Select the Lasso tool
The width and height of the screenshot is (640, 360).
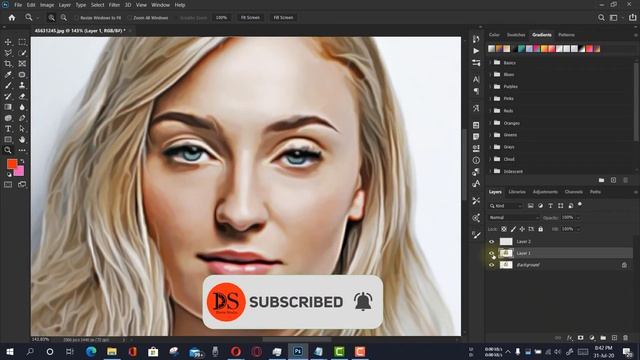(8, 53)
